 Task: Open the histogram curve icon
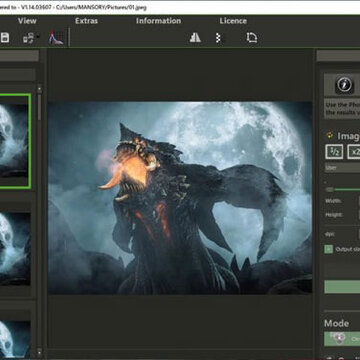tap(56, 38)
